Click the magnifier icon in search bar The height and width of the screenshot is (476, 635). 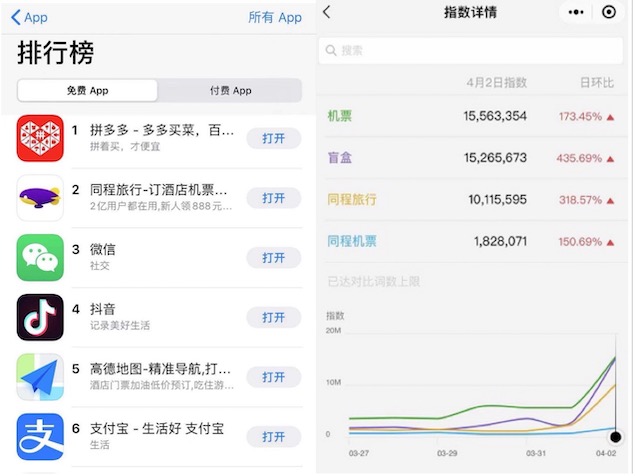coord(331,51)
